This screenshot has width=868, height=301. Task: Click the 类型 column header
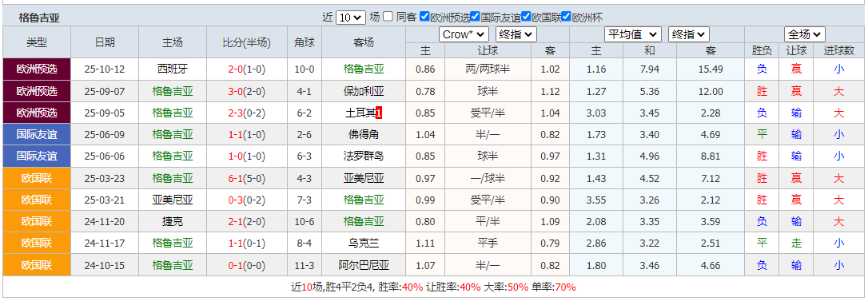point(37,42)
